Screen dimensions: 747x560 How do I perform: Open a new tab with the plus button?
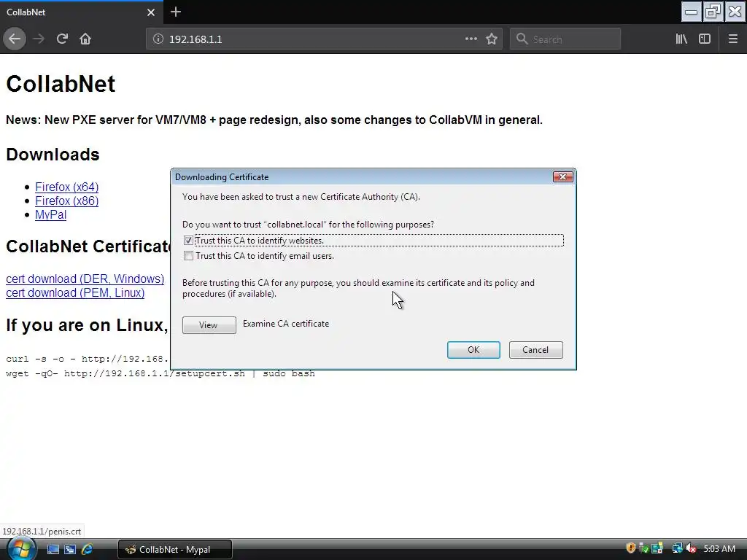[x=176, y=12]
